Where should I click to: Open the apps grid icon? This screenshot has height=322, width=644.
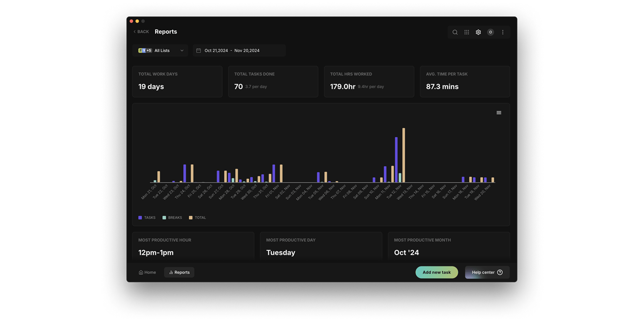point(467,32)
